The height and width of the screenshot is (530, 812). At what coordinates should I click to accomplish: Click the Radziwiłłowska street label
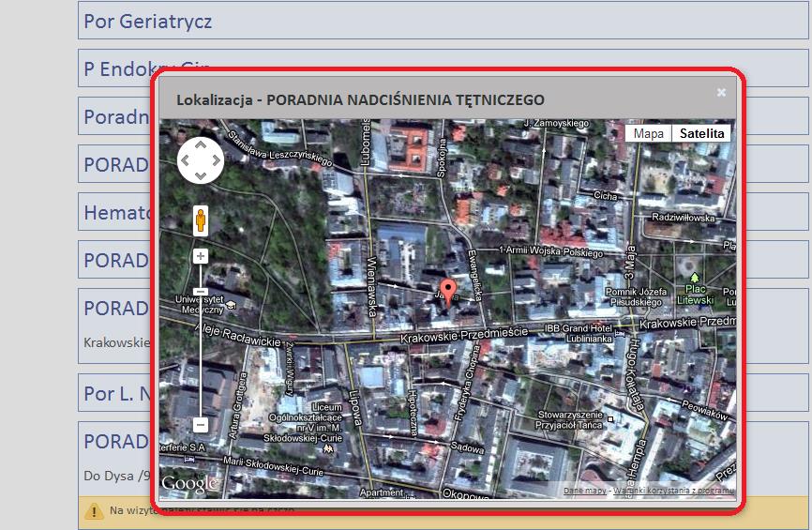point(683,218)
